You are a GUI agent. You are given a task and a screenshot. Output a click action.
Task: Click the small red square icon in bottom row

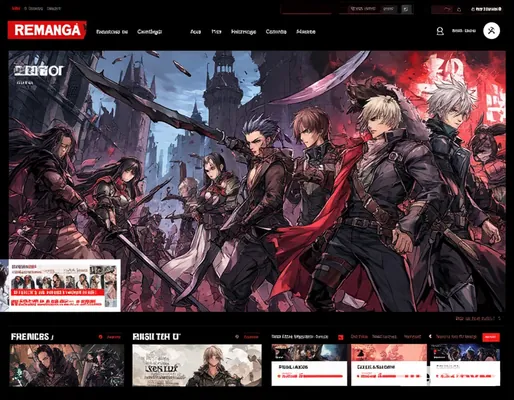[340, 337]
